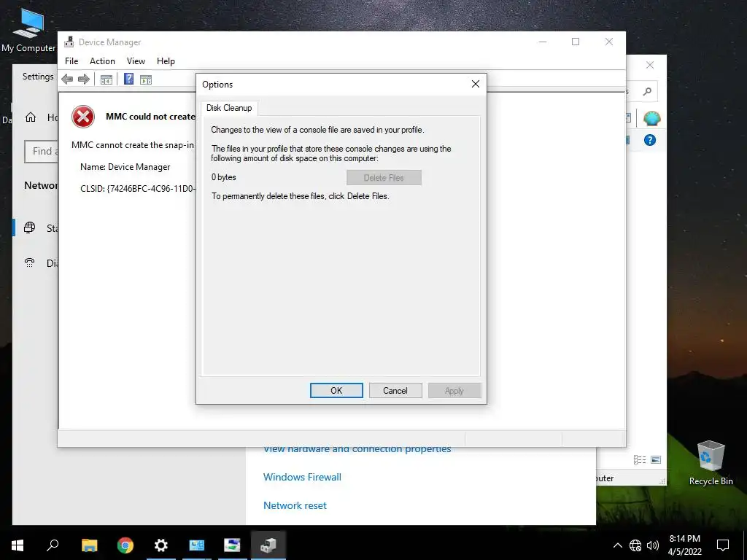Click the Home icon in Settings sidebar
The height and width of the screenshot is (560, 747).
[31, 117]
